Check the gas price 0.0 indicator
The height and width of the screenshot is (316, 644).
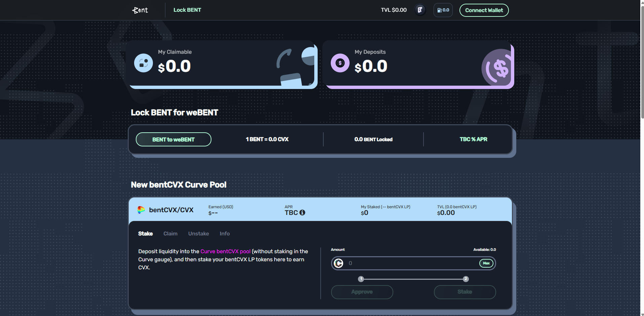[x=443, y=10]
